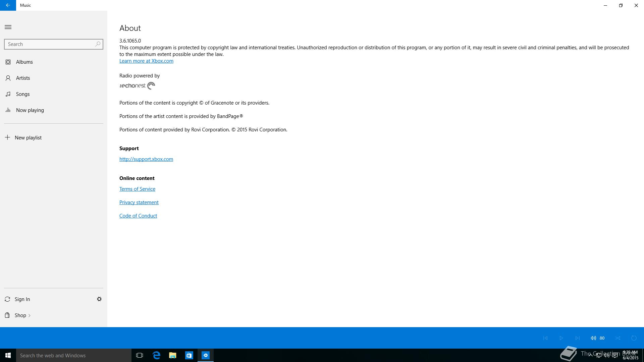Click the taskbar search box
Viewport: 644px width, 362px height.
74,355
